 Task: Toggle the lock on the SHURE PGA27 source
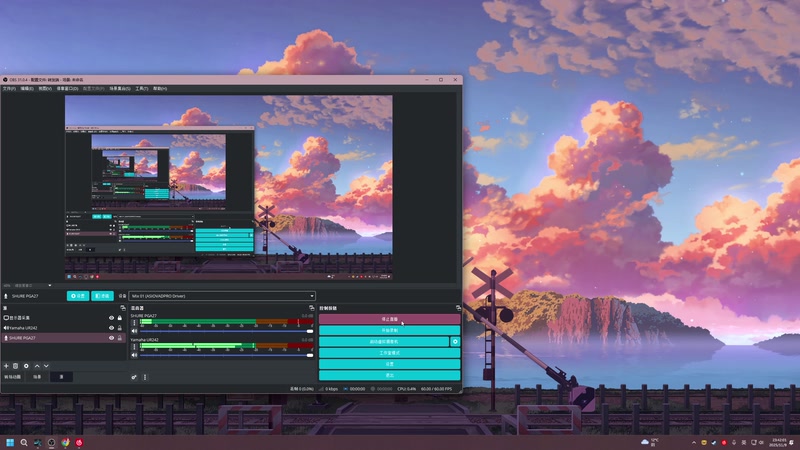click(120, 338)
